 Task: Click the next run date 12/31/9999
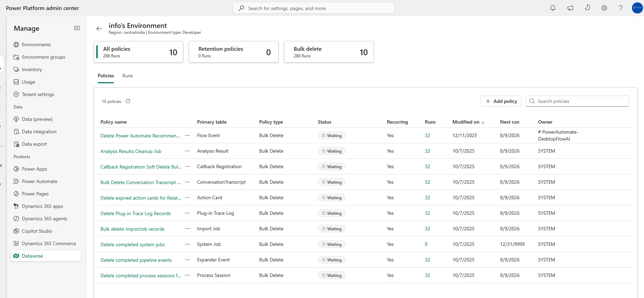pyautogui.click(x=512, y=244)
